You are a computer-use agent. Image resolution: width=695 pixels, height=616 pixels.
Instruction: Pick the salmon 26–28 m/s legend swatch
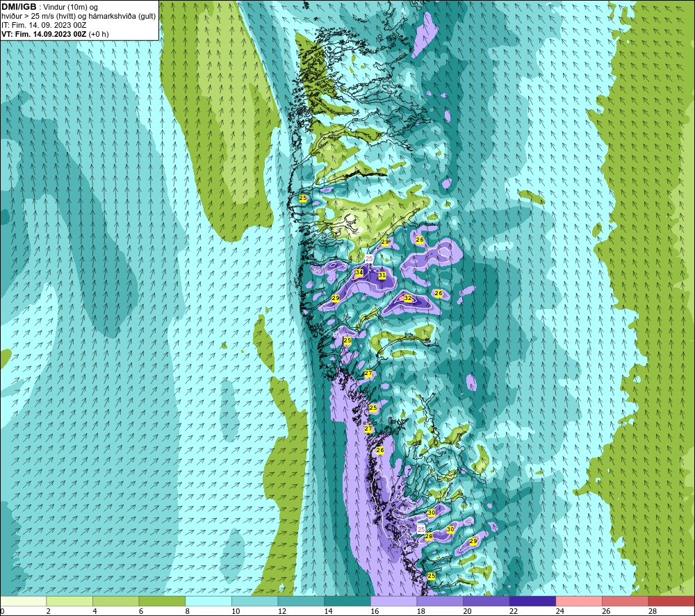coord(625,601)
